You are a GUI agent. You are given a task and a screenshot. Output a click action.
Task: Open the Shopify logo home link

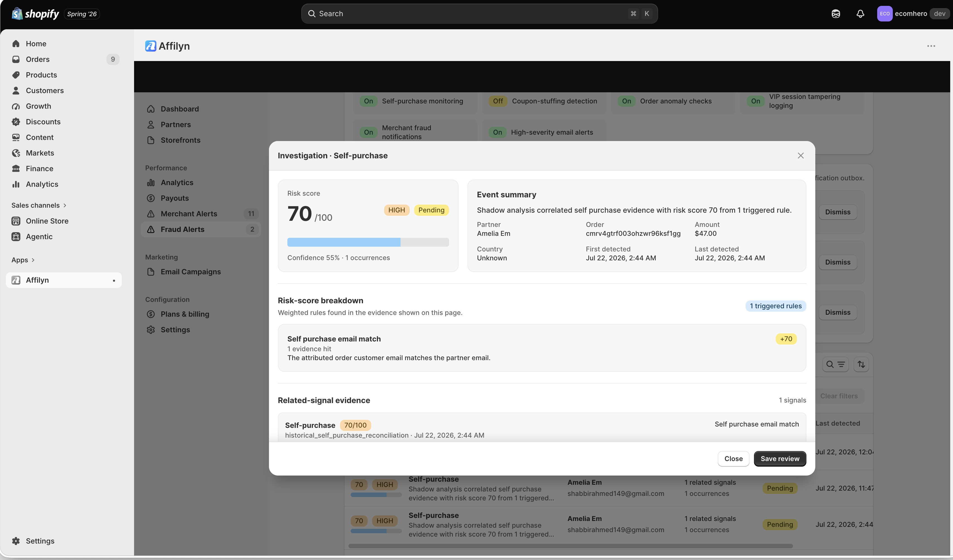(x=35, y=14)
